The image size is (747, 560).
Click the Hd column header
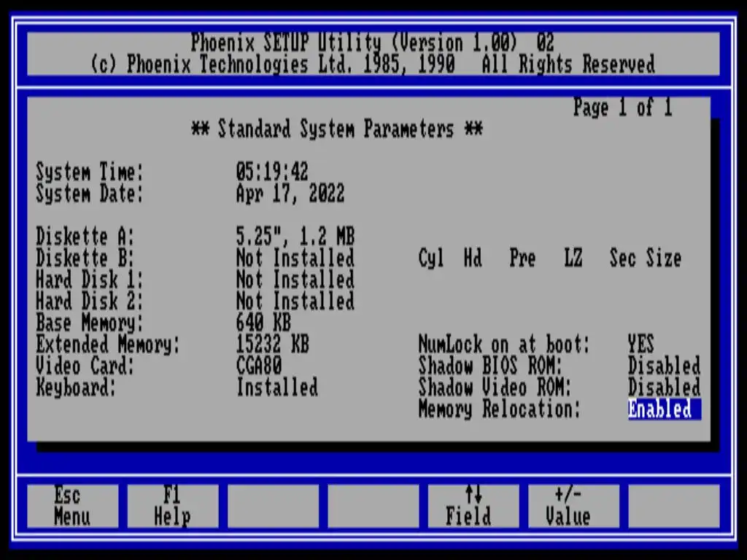[473, 258]
